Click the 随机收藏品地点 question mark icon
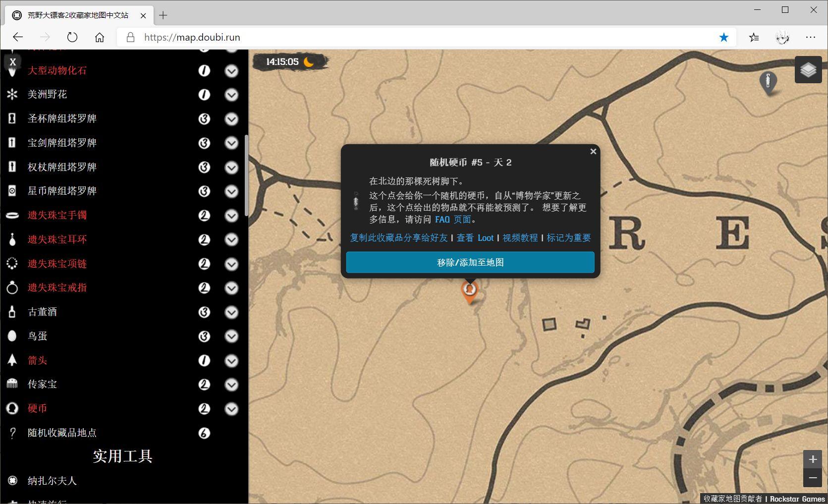 12,433
